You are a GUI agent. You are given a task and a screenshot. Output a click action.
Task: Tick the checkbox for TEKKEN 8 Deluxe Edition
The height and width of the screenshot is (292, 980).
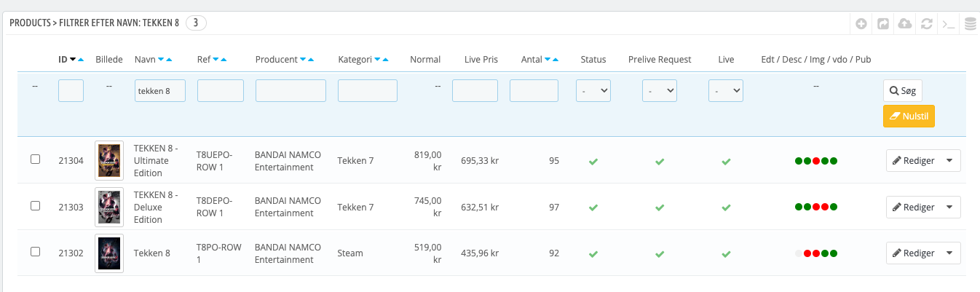coord(35,206)
